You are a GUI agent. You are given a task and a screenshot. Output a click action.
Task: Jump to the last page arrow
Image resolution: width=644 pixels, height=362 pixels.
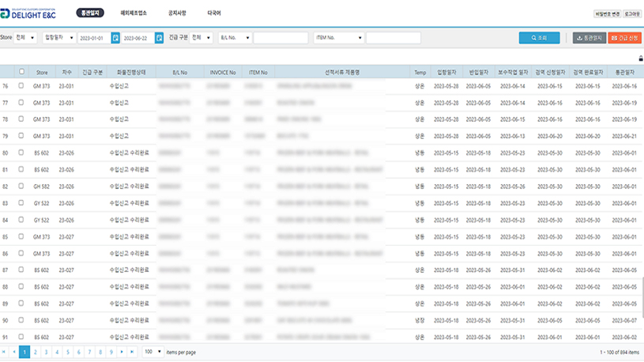click(132, 351)
